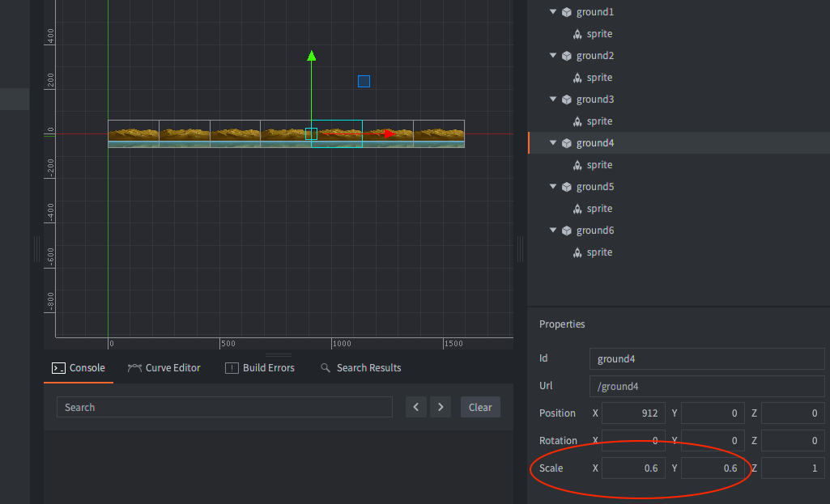Click the sprite icon under ground4
Viewport: 830px width, 504px height.
coord(577,165)
